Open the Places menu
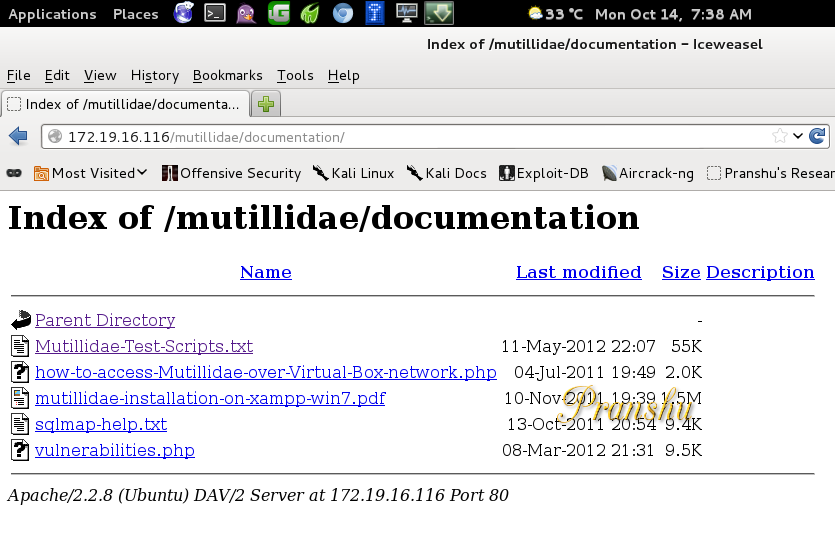 (x=136, y=14)
